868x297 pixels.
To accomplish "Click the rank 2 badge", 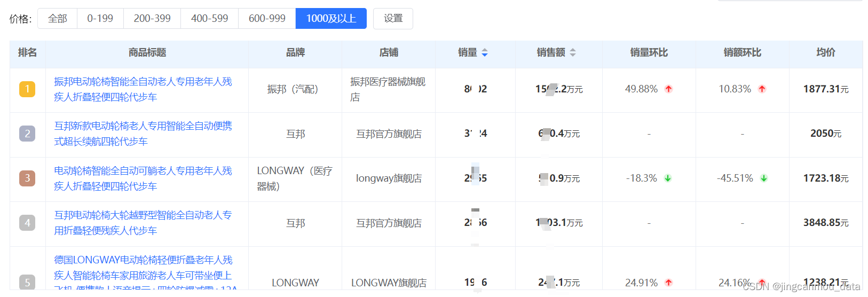I will [x=27, y=134].
